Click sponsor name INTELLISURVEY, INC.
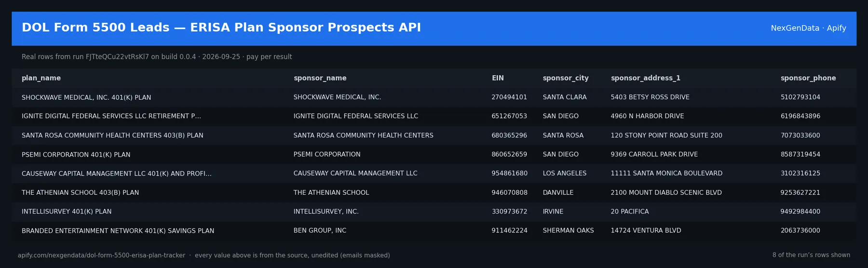This screenshot has height=268, width=868. pyautogui.click(x=326, y=212)
